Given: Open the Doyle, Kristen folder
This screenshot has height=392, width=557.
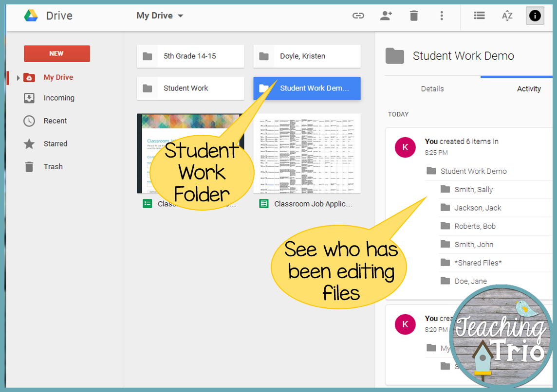Looking at the screenshot, I should (307, 56).
